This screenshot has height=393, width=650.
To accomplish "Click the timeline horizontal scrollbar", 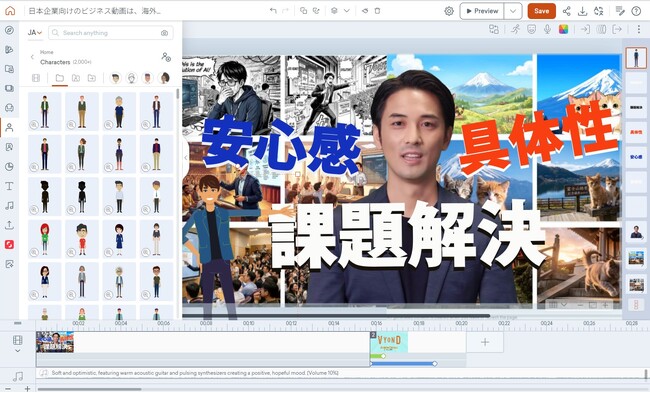I will coord(89,389).
